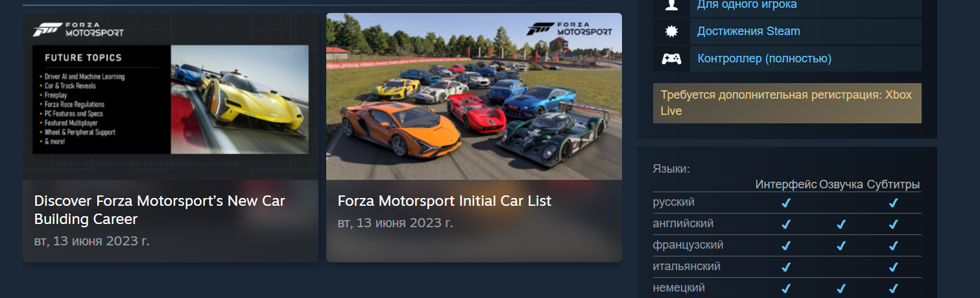Click the race cars lineup thumbnail

pyautogui.click(x=474, y=96)
